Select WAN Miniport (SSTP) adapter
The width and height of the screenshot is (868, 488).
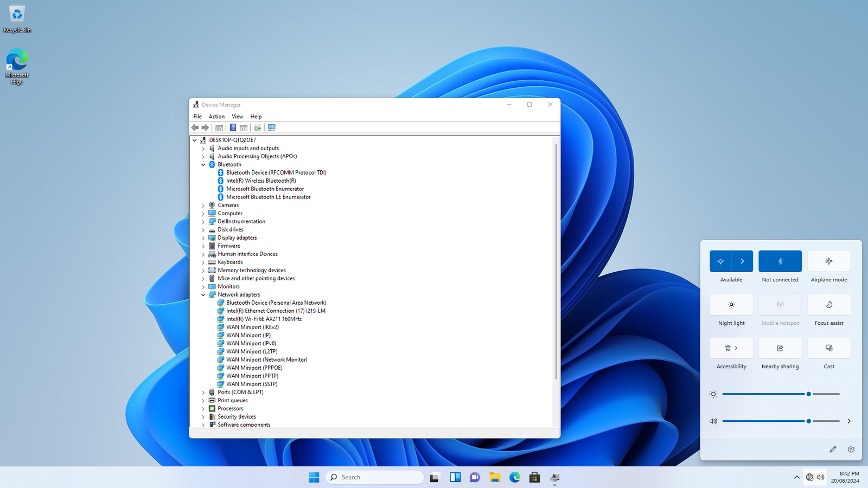(x=252, y=384)
